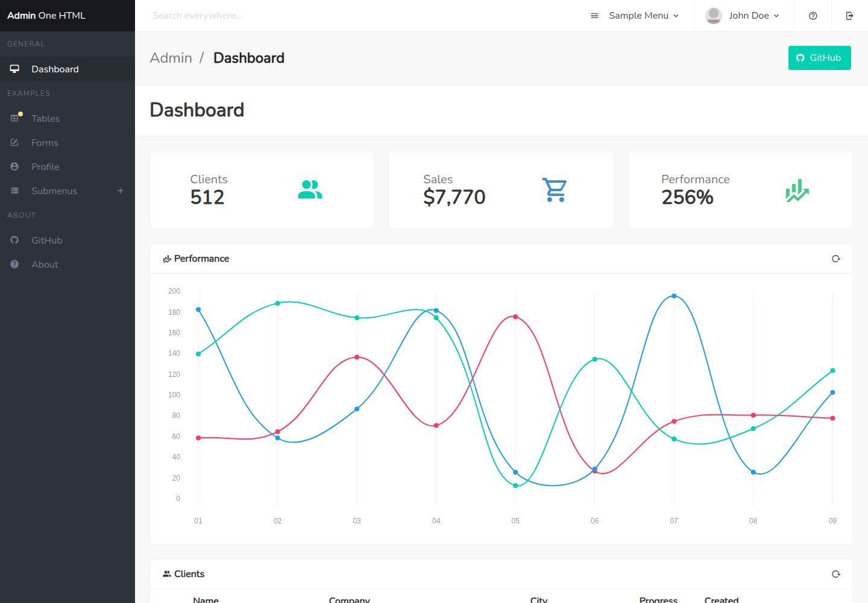Click the About question mark icon
868x603 pixels.
[x=14, y=264]
